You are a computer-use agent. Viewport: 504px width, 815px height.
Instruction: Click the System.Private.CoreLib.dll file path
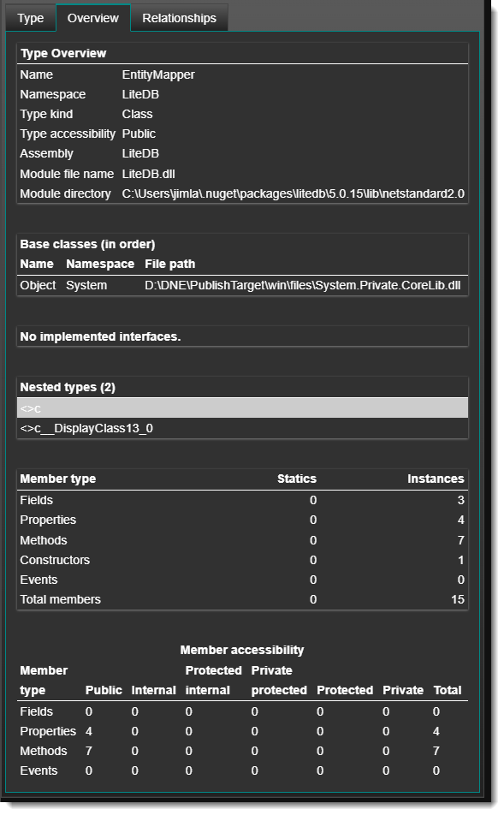[x=302, y=285]
